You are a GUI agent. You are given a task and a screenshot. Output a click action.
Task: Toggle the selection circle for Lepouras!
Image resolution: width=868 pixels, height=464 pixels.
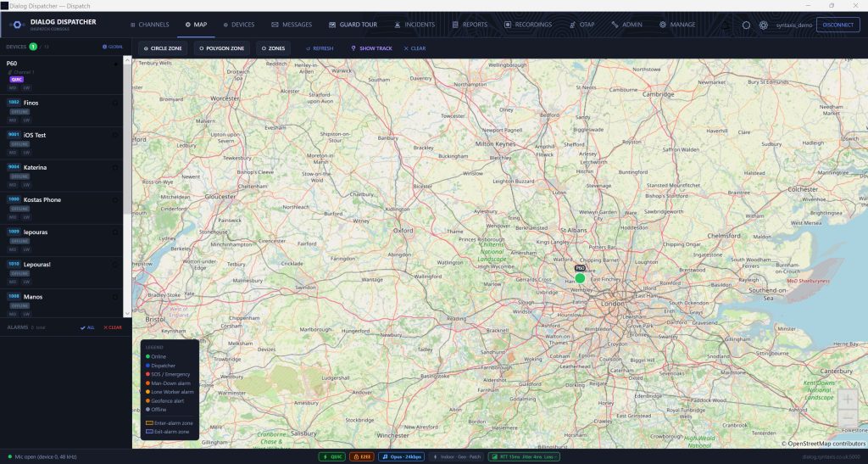[x=115, y=265]
